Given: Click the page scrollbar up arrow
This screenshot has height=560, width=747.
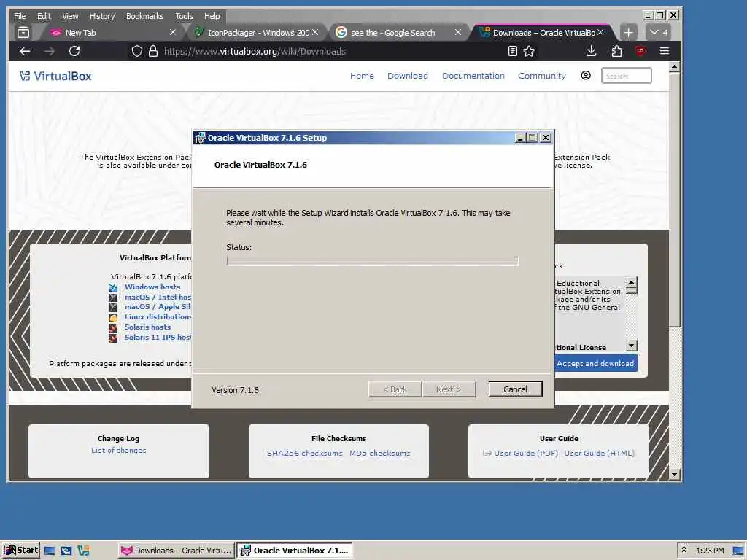Looking at the screenshot, I should [674, 67].
